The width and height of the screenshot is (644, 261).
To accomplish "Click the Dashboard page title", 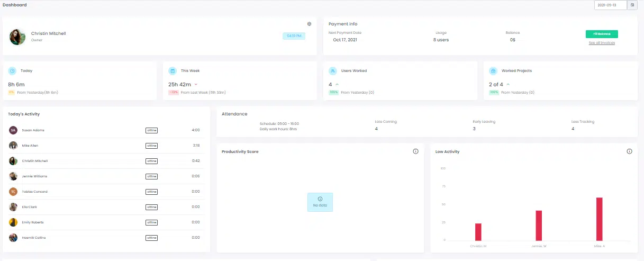I will pos(15,5).
